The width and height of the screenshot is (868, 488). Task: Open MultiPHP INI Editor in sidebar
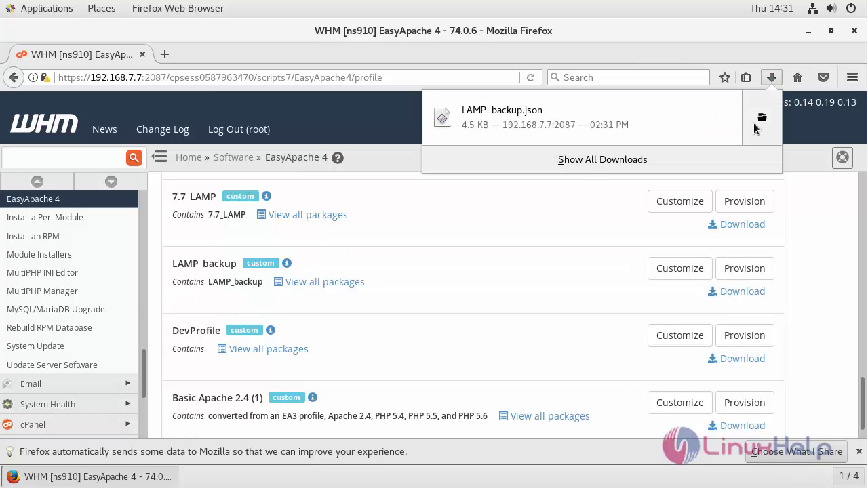[42, 272]
